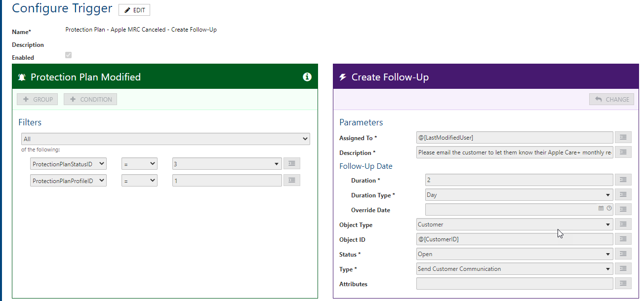Click the info icon on Protection Plan Modified header
The height and width of the screenshot is (301, 644).
307,76
